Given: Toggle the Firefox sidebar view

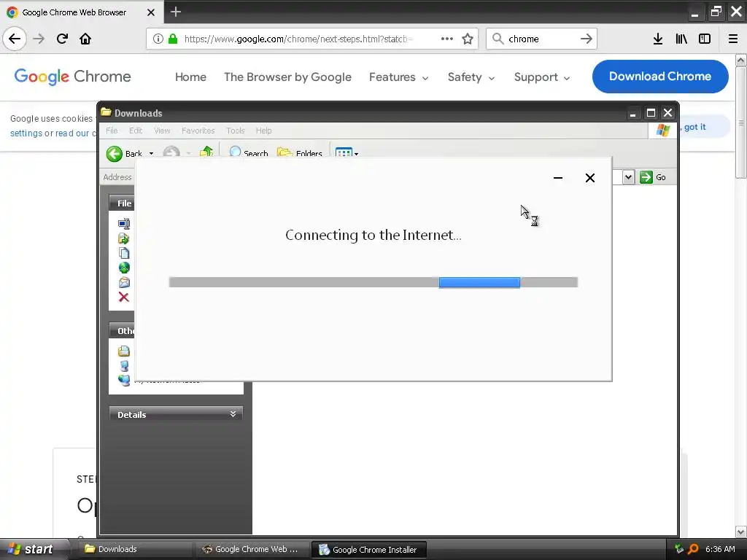Looking at the screenshot, I should 705,39.
